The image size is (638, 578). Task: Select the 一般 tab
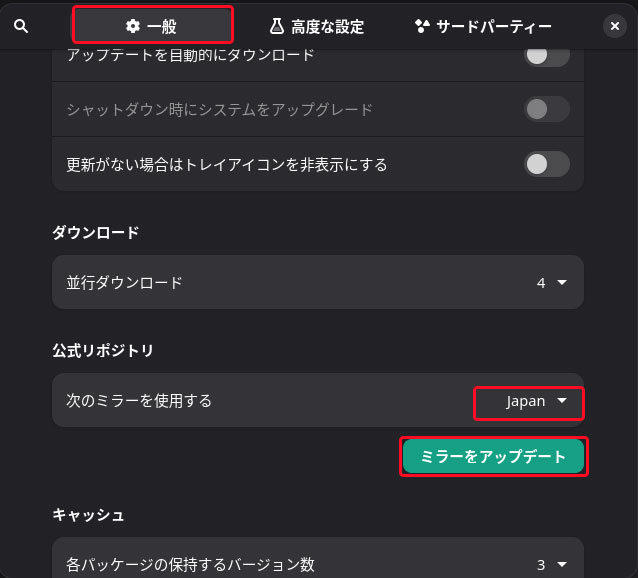point(153,26)
